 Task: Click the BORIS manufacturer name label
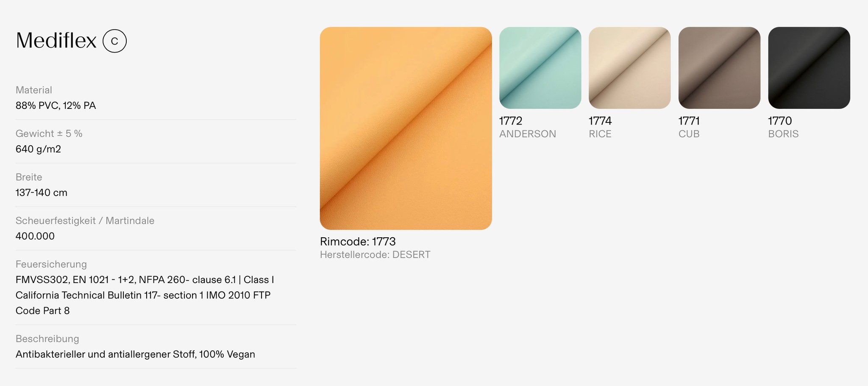click(783, 134)
